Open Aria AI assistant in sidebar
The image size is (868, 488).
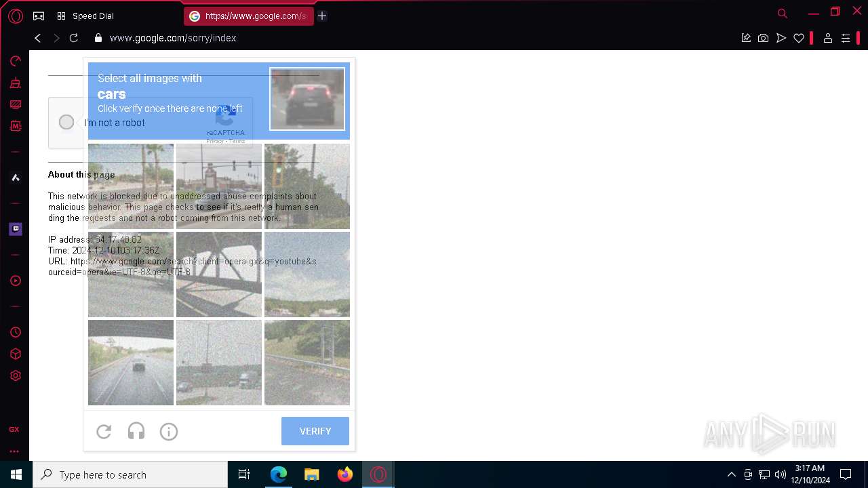coord(15,178)
